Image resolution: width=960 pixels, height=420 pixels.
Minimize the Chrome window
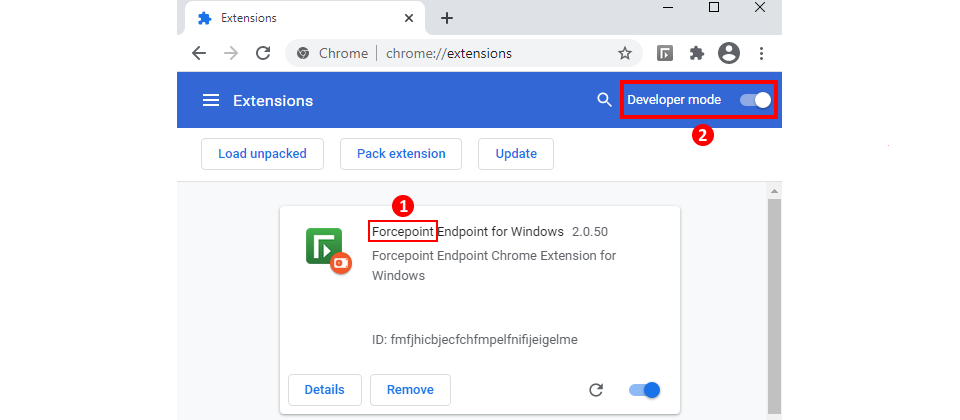pyautogui.click(x=668, y=8)
